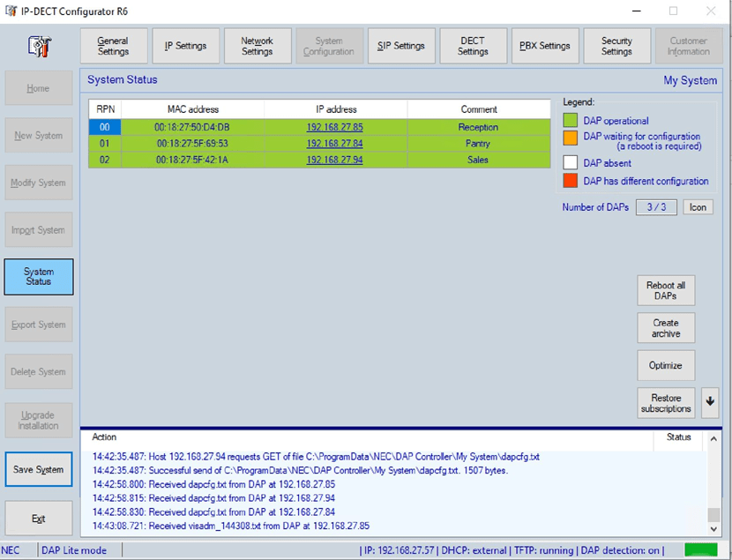Click the green DAP operational legend swatch
Image resolution: width=732 pixels, height=560 pixels.
571,121
